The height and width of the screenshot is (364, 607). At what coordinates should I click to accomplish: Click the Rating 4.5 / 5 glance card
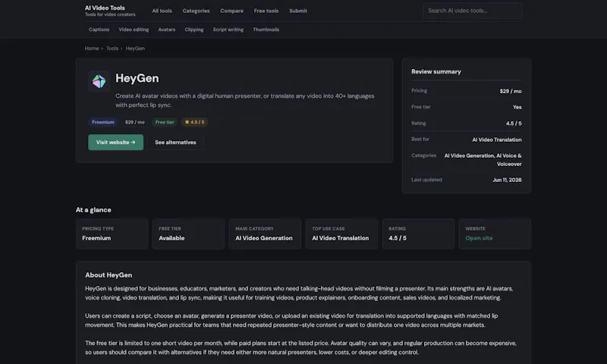(x=418, y=234)
